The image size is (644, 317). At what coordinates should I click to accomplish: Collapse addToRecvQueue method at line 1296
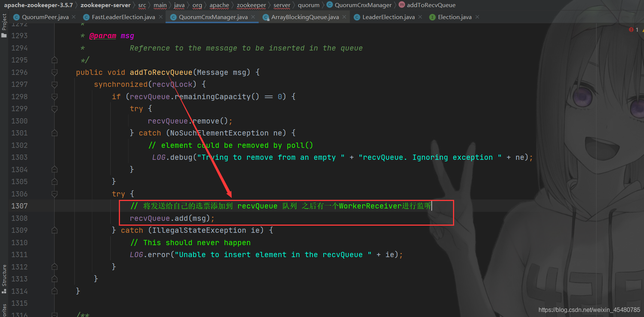coord(55,72)
